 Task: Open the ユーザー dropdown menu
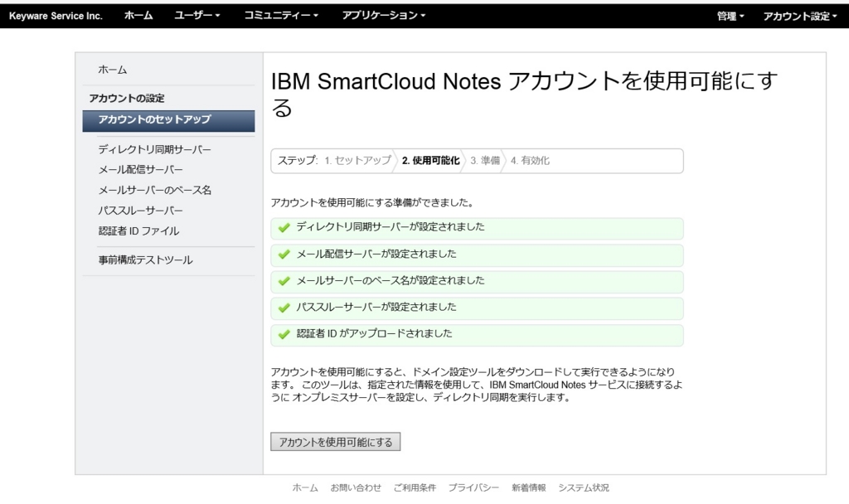coord(197,16)
